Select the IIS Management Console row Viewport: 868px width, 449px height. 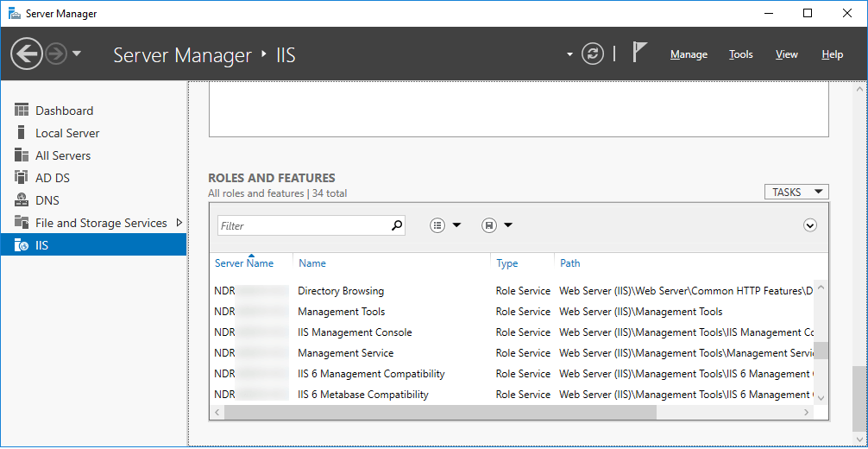[512, 332]
